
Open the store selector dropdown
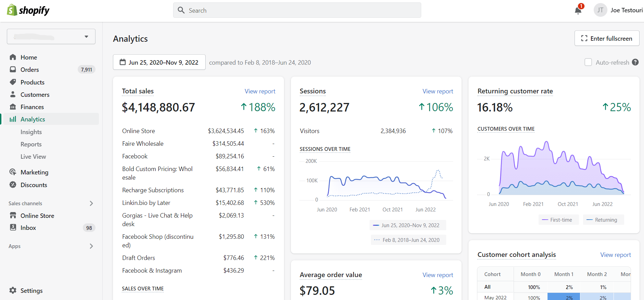[51, 37]
